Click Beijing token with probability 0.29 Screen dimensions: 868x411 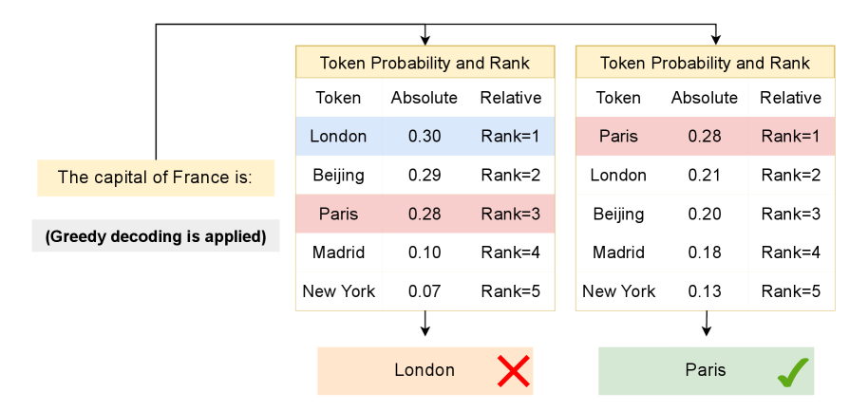point(338,175)
